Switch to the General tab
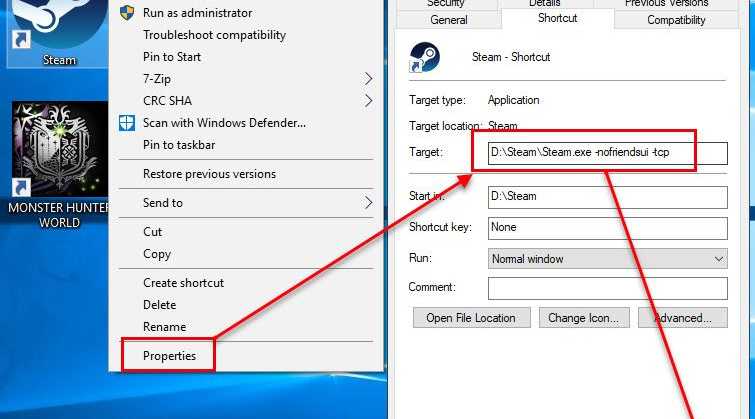The height and width of the screenshot is (419, 755). tap(449, 20)
